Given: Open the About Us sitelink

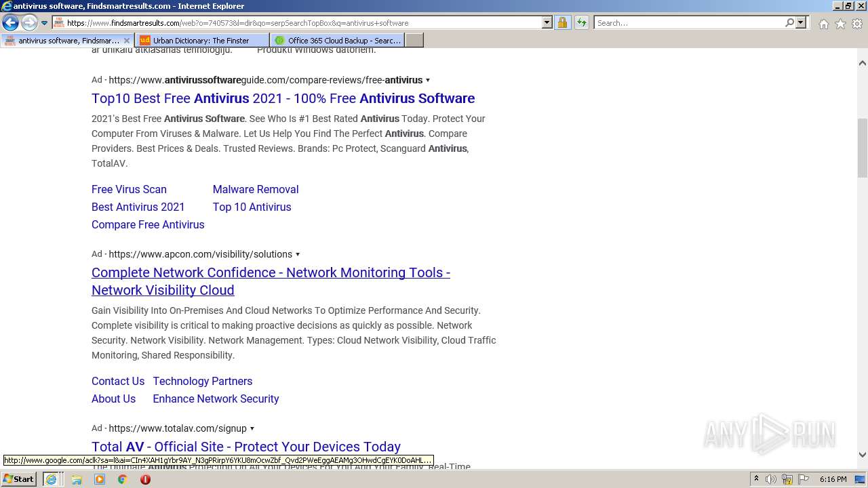Looking at the screenshot, I should pyautogui.click(x=113, y=399).
